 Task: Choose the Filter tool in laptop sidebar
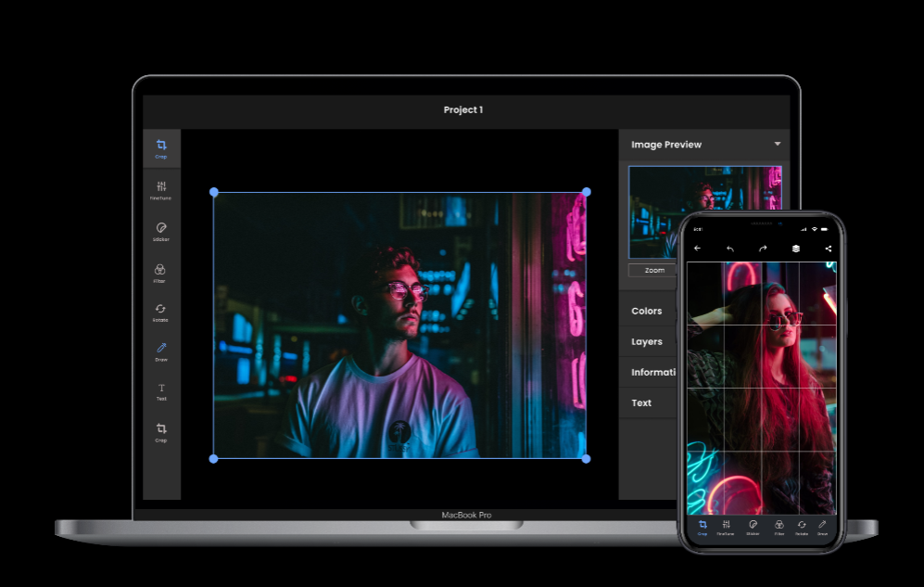point(161,273)
